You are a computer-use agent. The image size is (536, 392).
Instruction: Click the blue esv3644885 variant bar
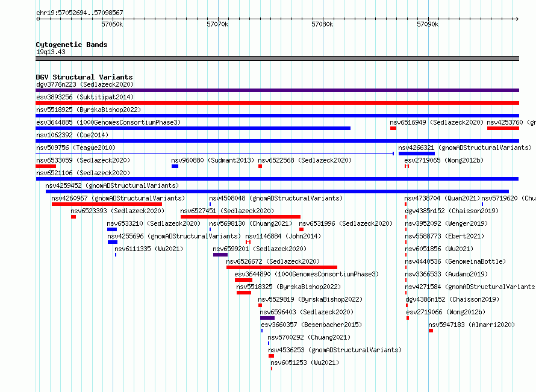[193, 128]
